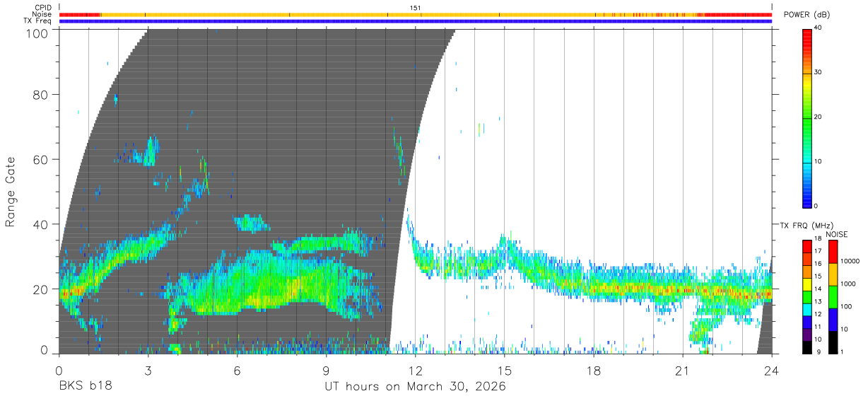Click the 12 tick label on UT hours axis
Screen dimensions: 868x401
(x=416, y=370)
